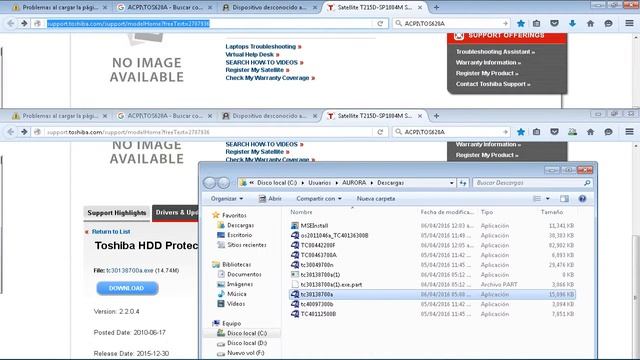Select Escritorio in the Explorer sidebar
This screenshot has height=360, width=640.
coord(239,235)
